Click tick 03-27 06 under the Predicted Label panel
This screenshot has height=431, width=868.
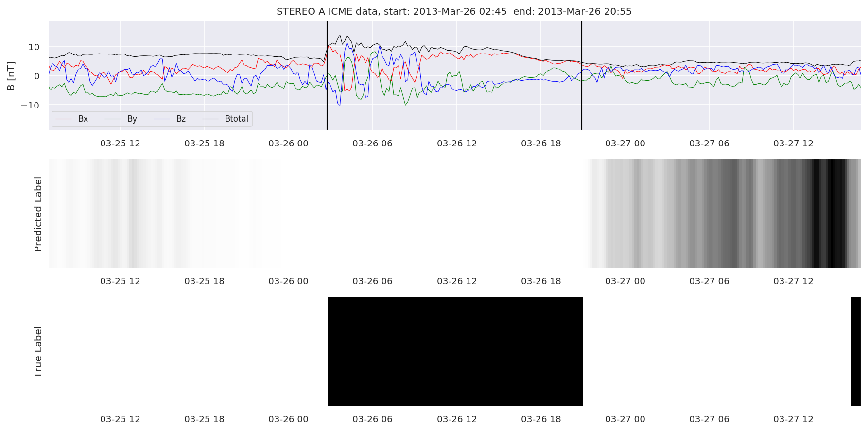pos(709,281)
